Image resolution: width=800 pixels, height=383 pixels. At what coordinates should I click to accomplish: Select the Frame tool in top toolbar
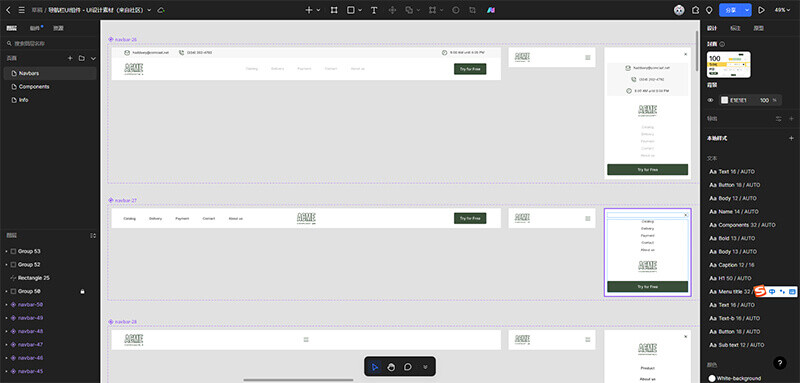click(x=334, y=10)
